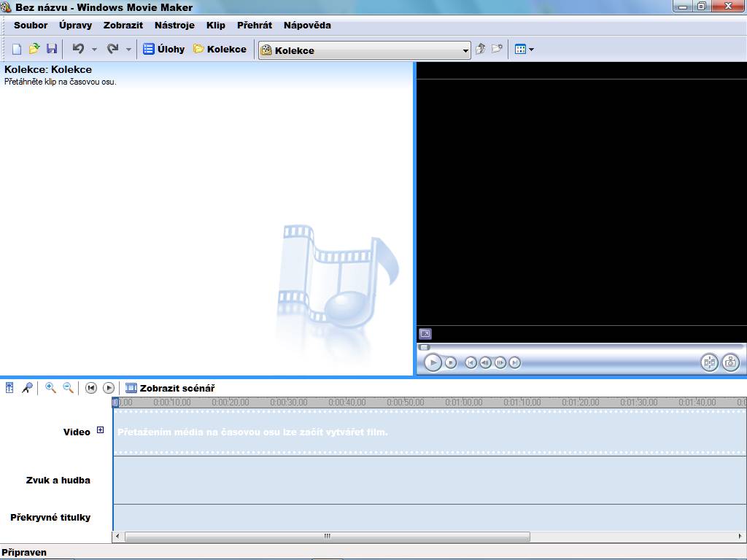747x560 pixels.
Task: Open the Přehrát menu
Action: pos(255,26)
